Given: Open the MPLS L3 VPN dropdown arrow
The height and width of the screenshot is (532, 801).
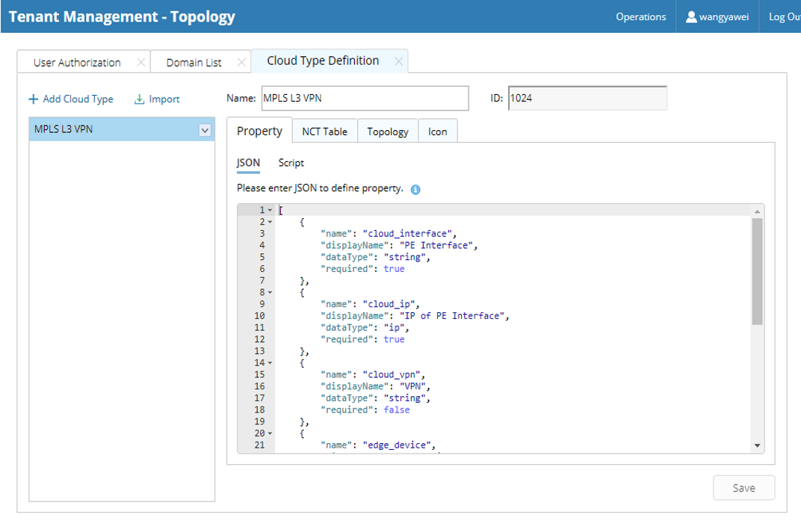Looking at the screenshot, I should click(x=205, y=130).
